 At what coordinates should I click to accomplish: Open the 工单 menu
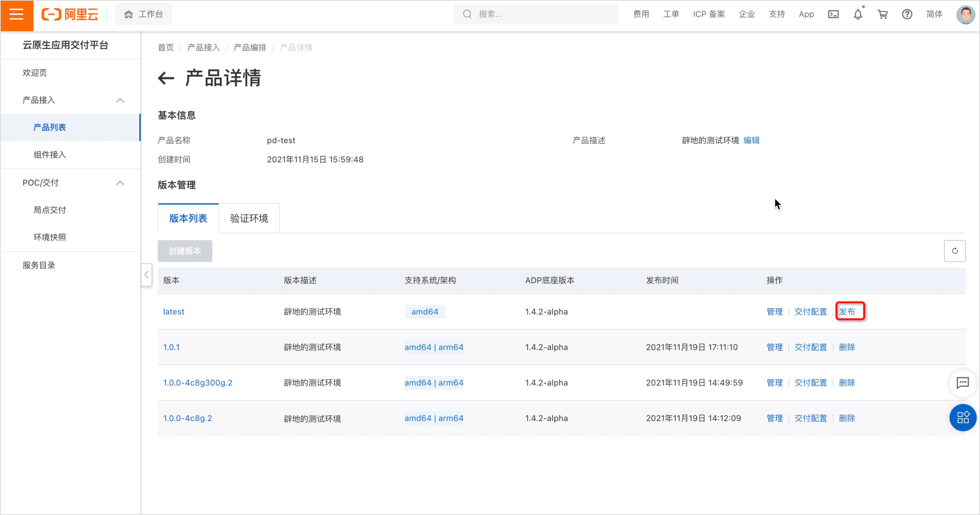[x=671, y=15]
